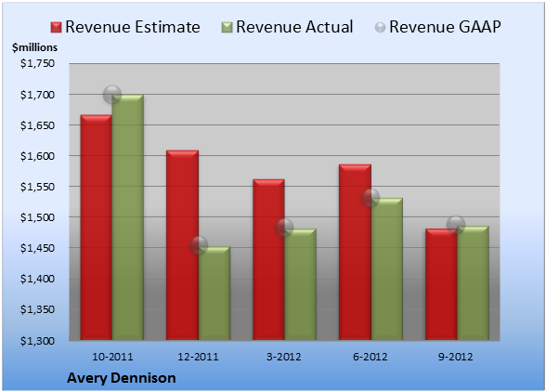Screen dimensions: 546x392
Task: Select the red estimate bar for 9-2012
Action: pos(441,284)
